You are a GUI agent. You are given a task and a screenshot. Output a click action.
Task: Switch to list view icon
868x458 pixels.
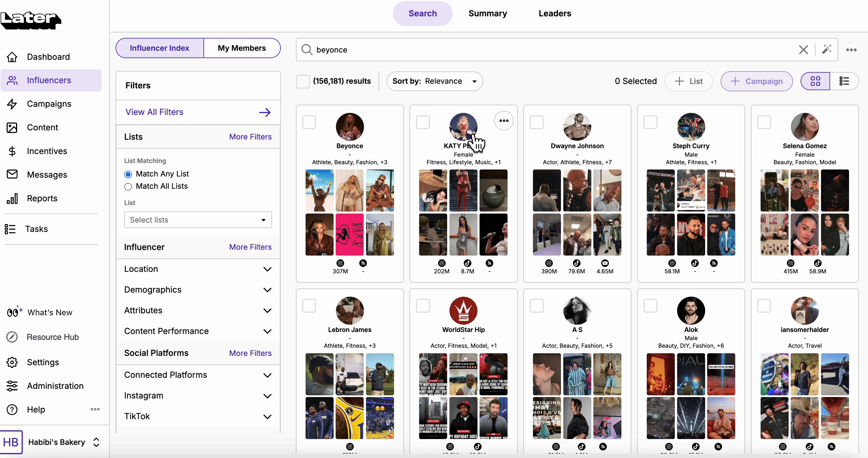point(844,81)
